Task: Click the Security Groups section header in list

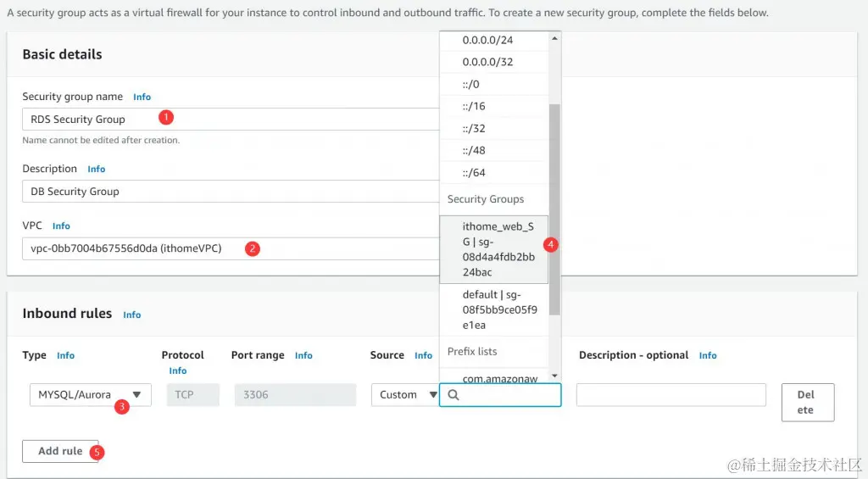Action: [486, 199]
